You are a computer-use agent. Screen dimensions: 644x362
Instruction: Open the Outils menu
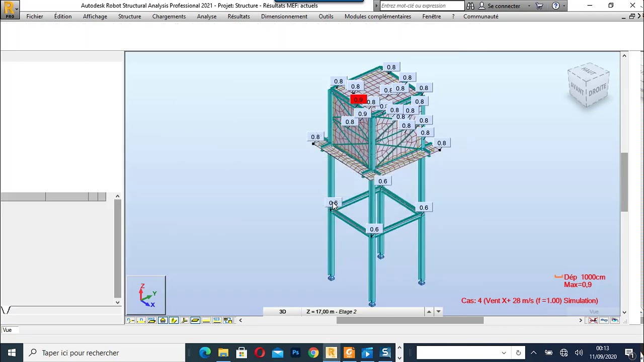tap(326, 17)
